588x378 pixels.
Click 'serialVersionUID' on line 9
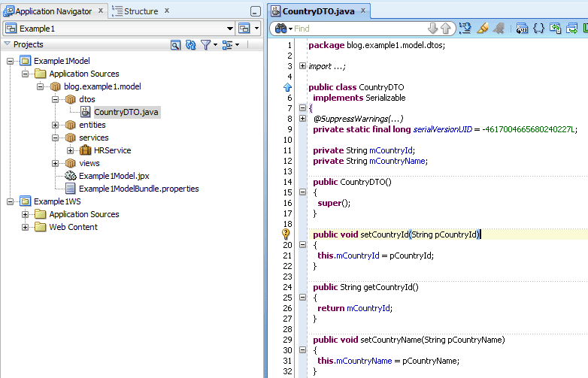click(x=442, y=129)
